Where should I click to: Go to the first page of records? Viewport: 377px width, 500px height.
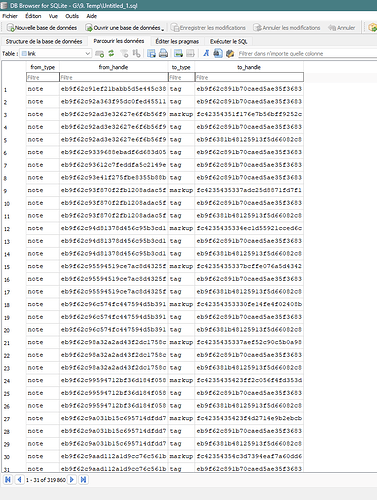coord(8,480)
